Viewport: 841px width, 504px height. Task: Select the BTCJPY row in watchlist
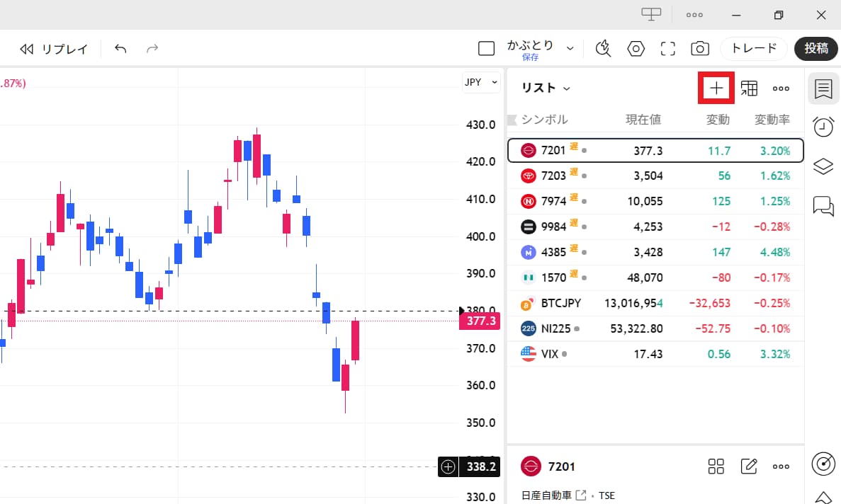pos(655,303)
